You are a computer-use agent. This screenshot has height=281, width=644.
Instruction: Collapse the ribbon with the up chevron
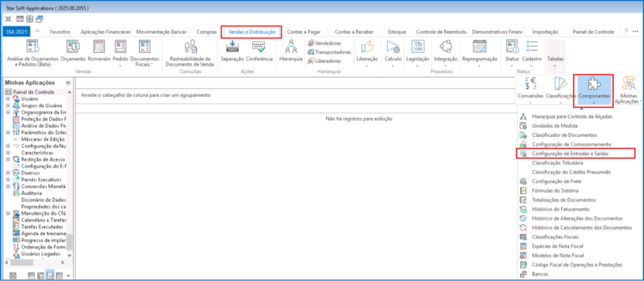pos(38,32)
